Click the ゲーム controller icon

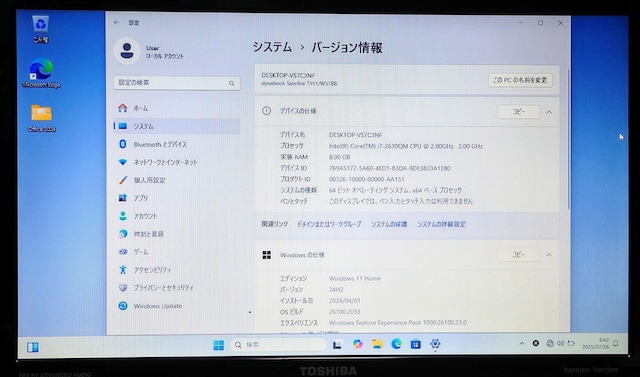pos(123,252)
